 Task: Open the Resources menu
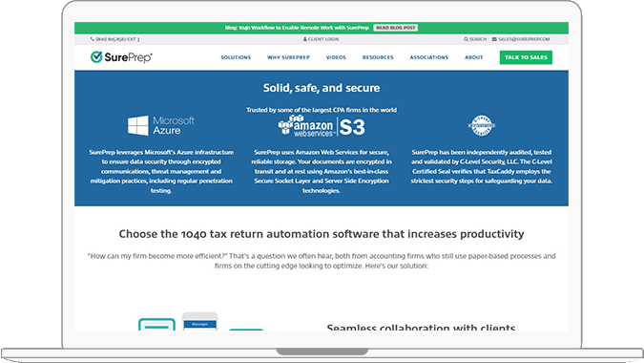pos(378,57)
